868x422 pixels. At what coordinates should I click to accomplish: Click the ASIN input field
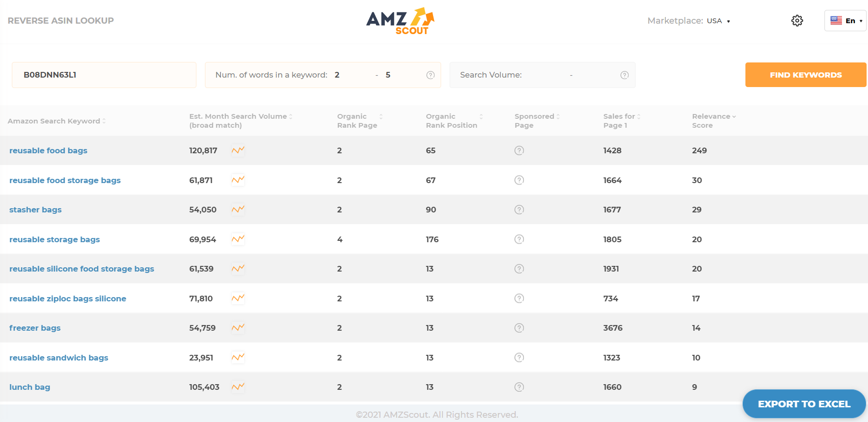[104, 75]
